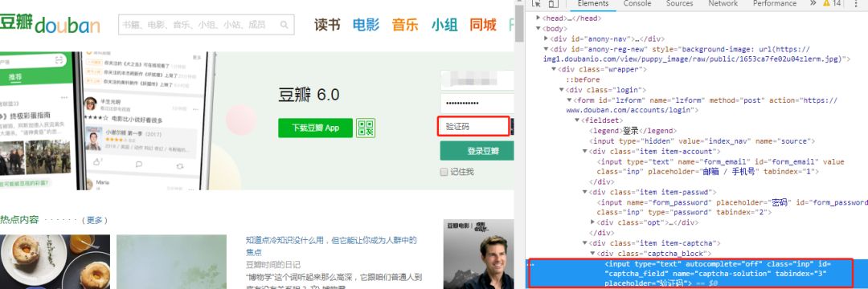Screen dimensions: 868x289
Task: Collapse the fieldset node
Action: click(x=577, y=120)
